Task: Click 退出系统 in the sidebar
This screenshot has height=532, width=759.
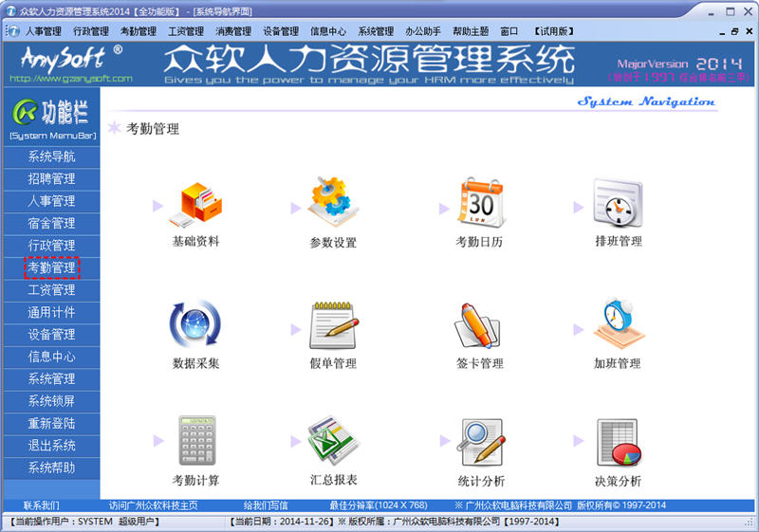Action: point(51,446)
